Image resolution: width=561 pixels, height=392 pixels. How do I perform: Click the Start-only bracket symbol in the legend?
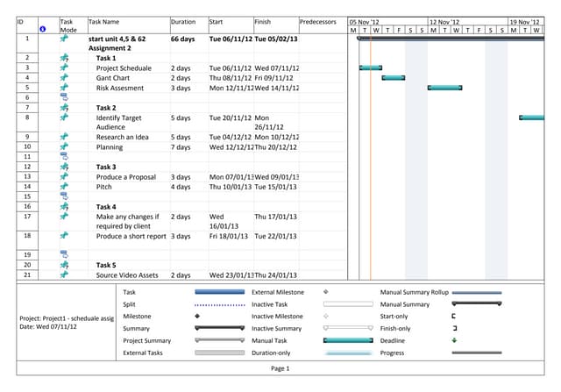pyautogui.click(x=454, y=316)
